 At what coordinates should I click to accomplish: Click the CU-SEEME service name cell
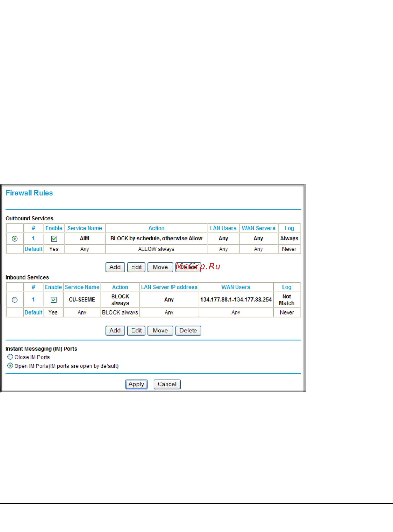click(x=82, y=300)
